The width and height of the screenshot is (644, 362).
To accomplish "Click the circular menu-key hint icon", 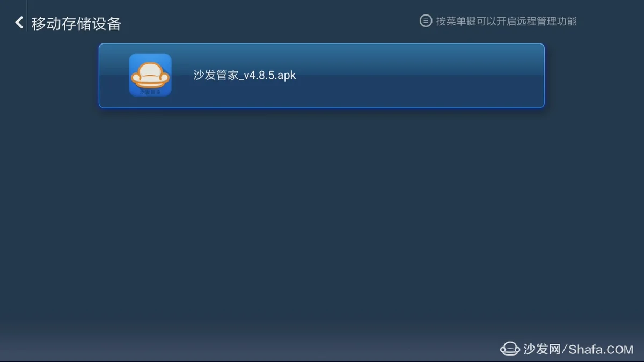I will point(426,21).
